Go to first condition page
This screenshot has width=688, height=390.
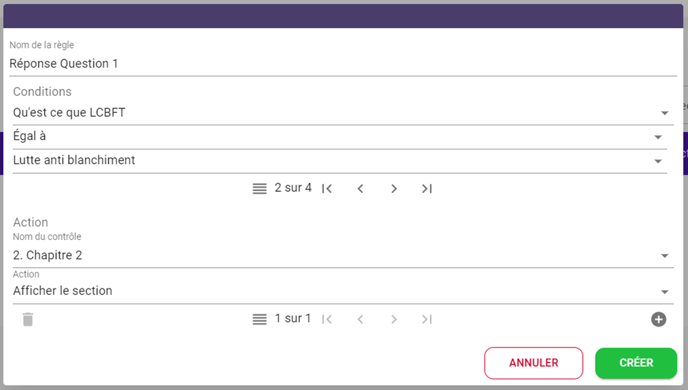point(327,189)
